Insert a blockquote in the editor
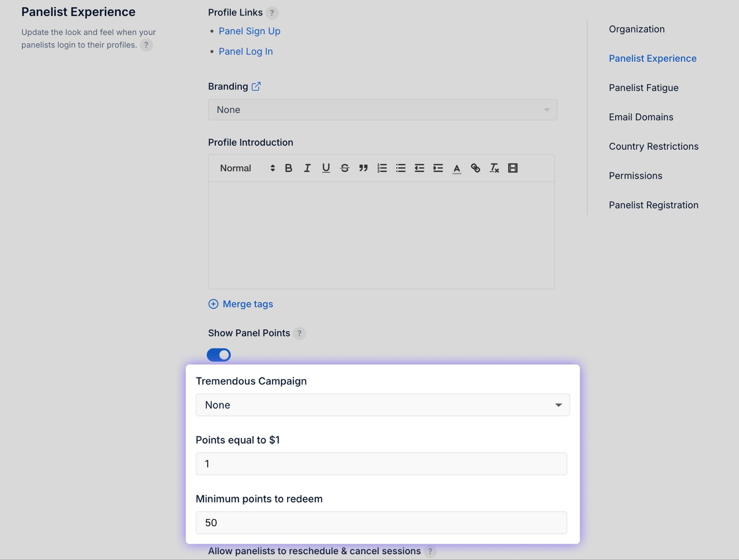This screenshot has height=560, width=739. click(363, 168)
